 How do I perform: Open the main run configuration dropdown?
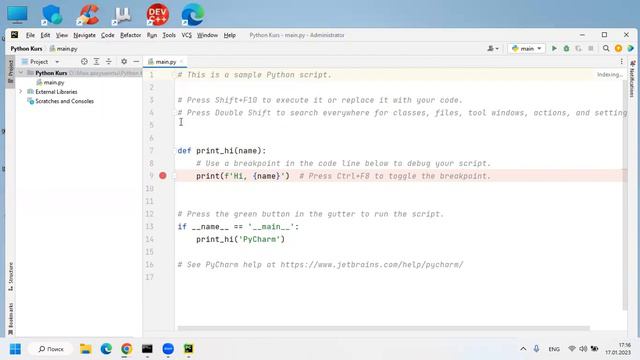pyautogui.click(x=527, y=48)
